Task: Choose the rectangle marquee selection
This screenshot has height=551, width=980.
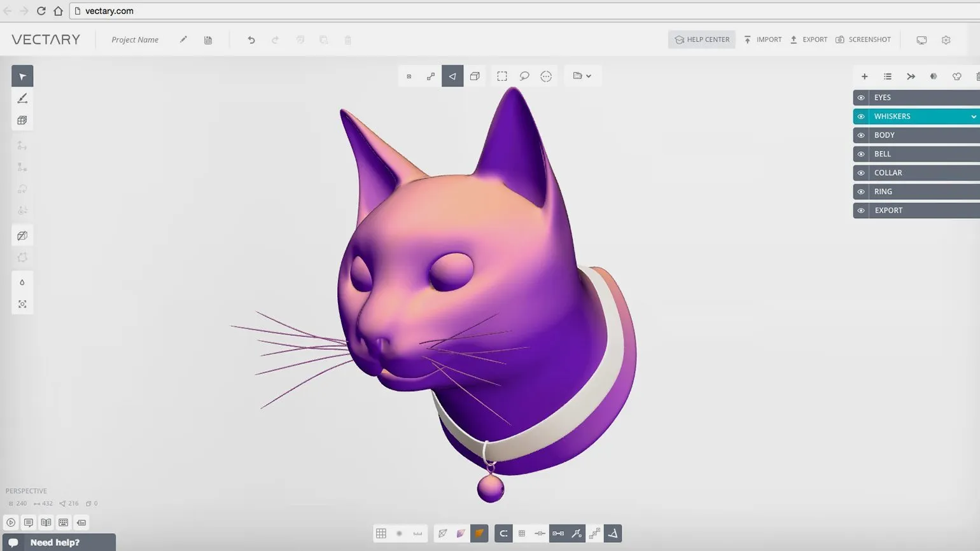Action: pos(502,76)
